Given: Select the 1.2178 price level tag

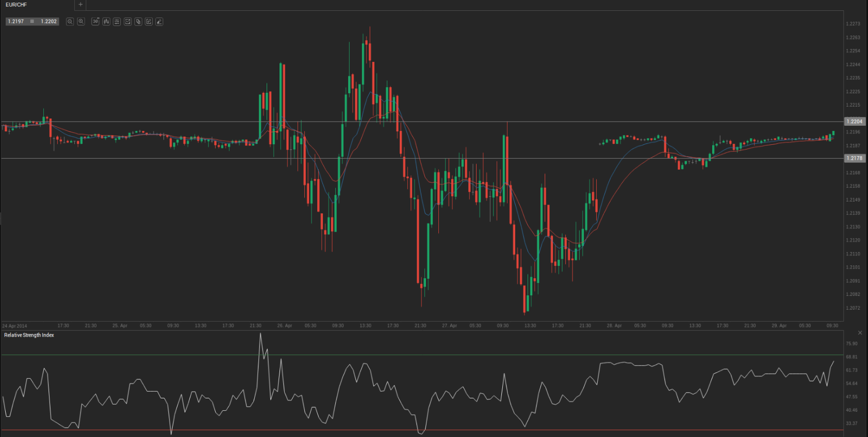Looking at the screenshot, I should point(855,158).
